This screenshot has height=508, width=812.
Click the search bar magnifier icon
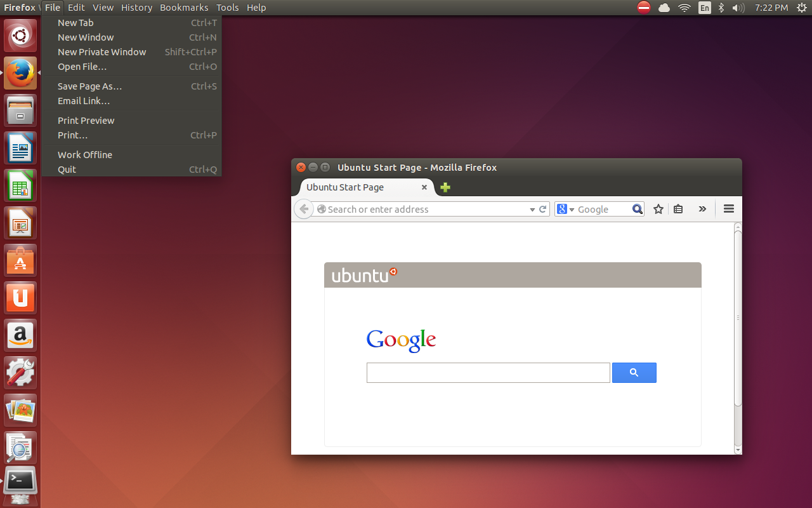(x=638, y=209)
